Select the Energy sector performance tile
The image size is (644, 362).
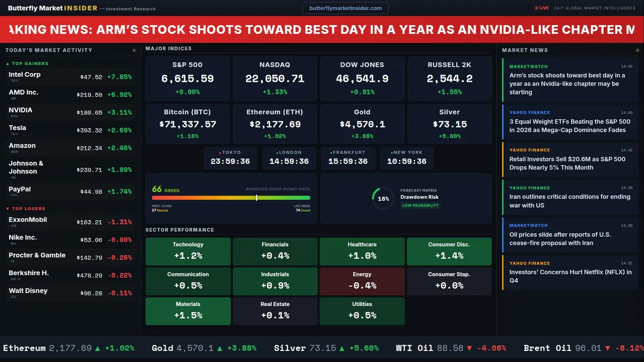click(x=362, y=281)
